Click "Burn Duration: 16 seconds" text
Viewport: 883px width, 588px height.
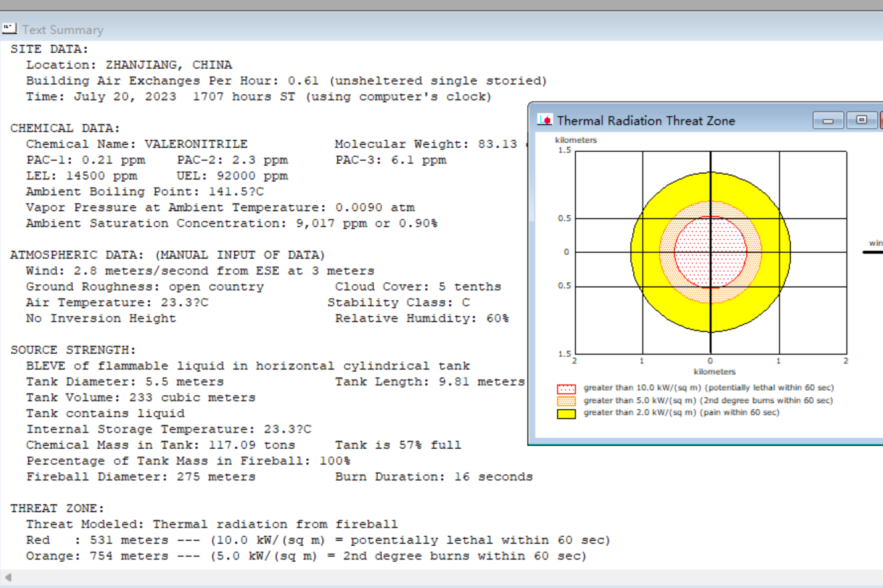(x=434, y=476)
